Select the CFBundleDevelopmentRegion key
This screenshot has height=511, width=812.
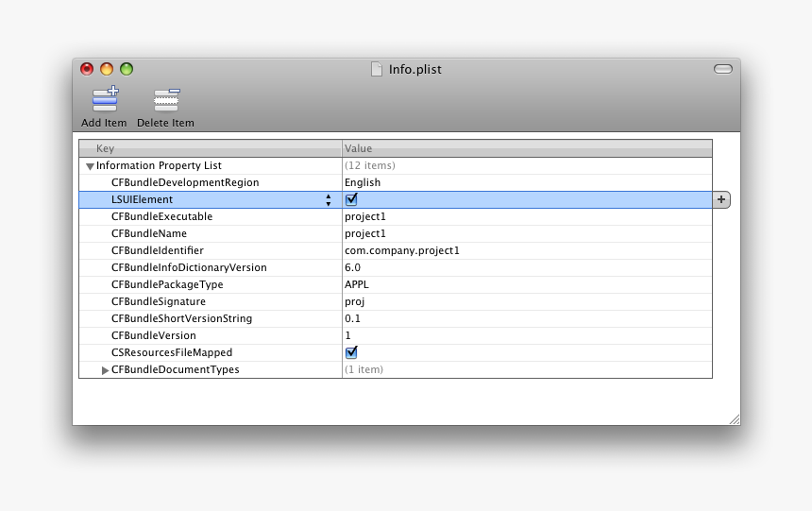185,182
